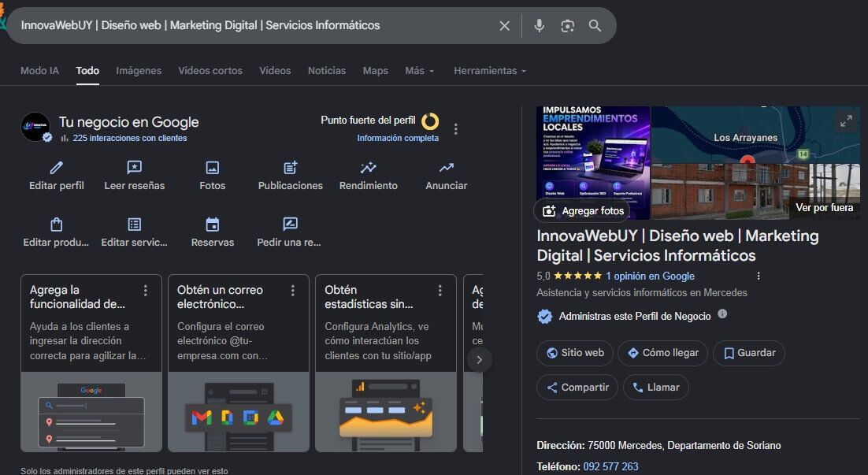Click phone number 092 577 263

coord(610,466)
